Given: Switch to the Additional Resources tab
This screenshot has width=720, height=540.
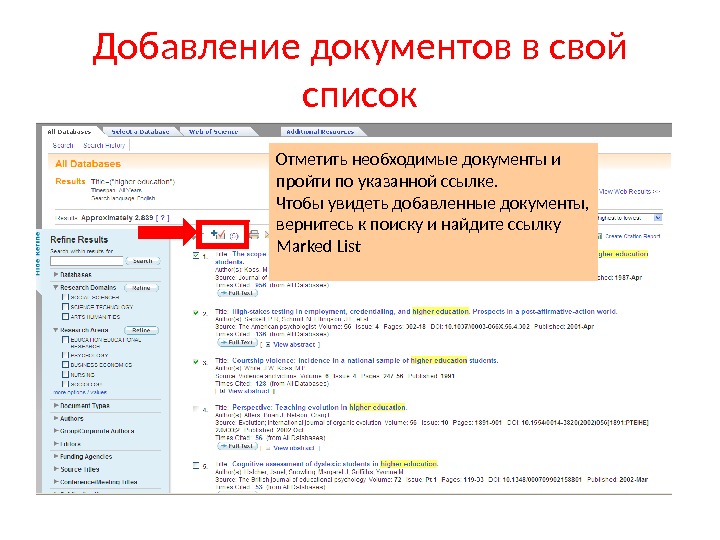Looking at the screenshot, I should [x=320, y=132].
